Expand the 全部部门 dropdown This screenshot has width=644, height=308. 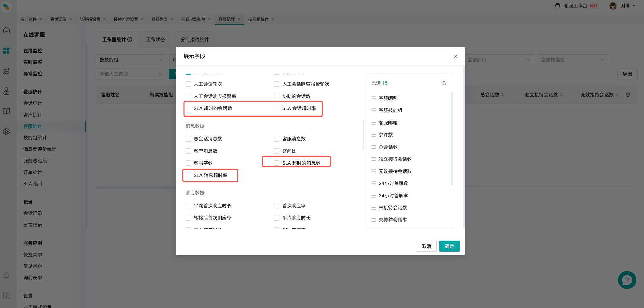pyautogui.click(x=499, y=60)
